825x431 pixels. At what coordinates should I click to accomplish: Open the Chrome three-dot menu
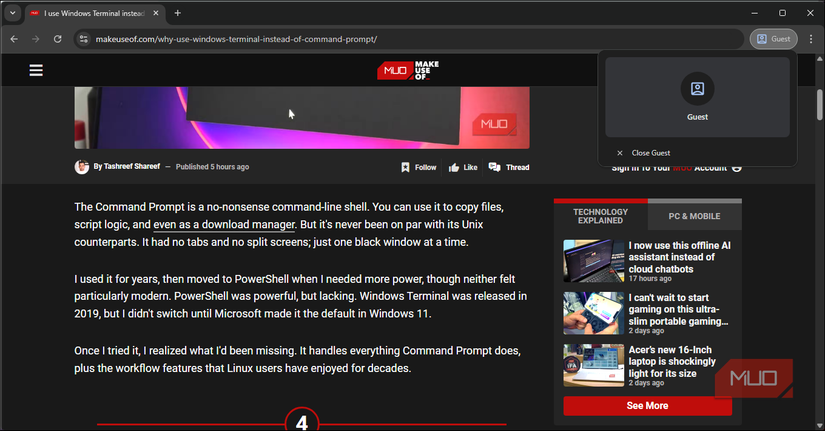[x=811, y=39]
